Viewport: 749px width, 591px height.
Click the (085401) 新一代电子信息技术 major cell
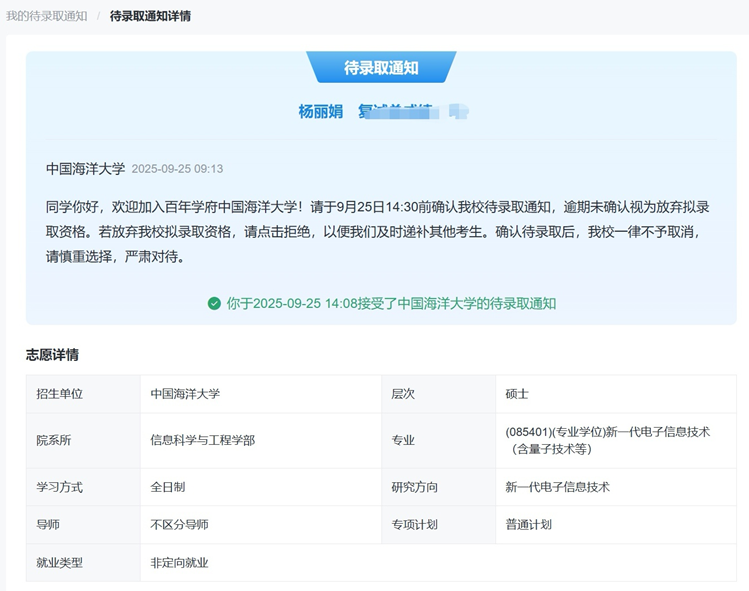[616, 441]
